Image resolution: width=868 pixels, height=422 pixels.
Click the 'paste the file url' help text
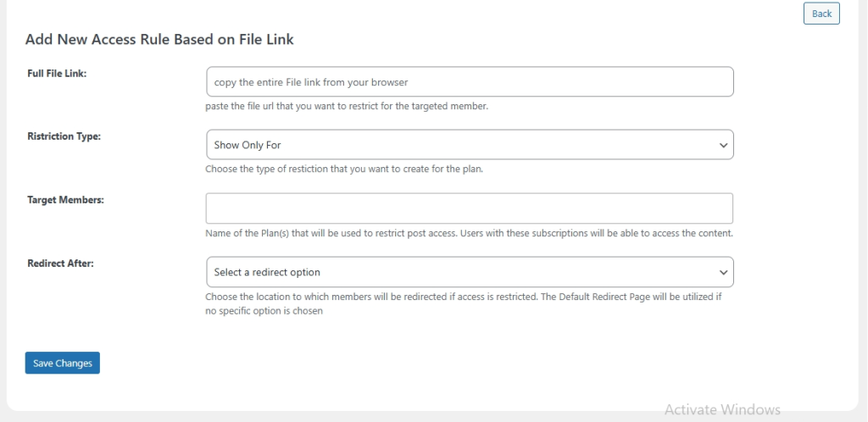point(347,107)
